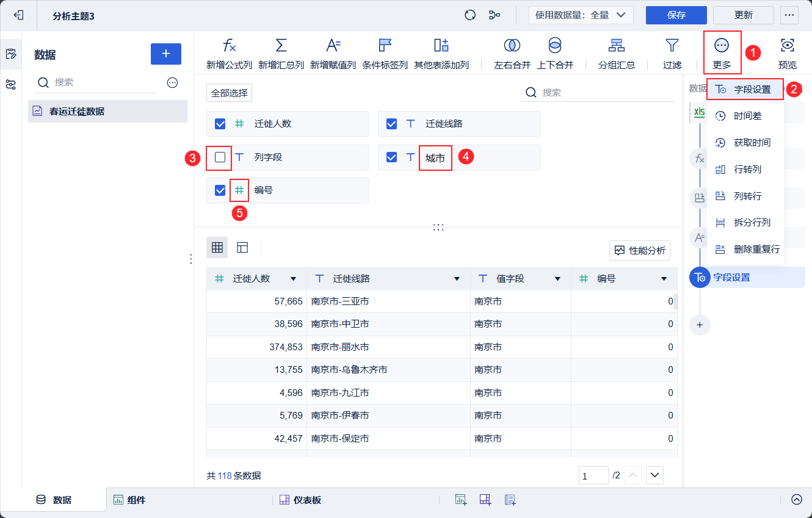
Task: Open the top-bar ellipsis menu next to 更新
Action: (x=789, y=15)
